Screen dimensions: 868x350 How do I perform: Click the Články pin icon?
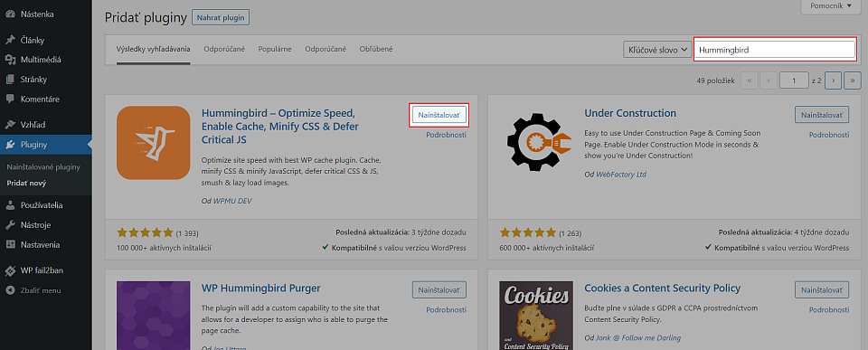point(10,40)
